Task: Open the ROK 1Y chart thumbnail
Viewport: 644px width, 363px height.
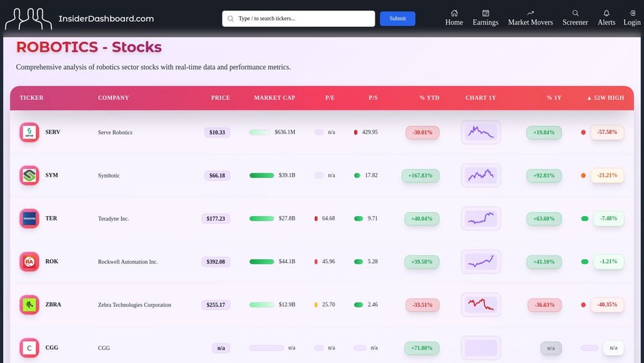Action: (480, 262)
